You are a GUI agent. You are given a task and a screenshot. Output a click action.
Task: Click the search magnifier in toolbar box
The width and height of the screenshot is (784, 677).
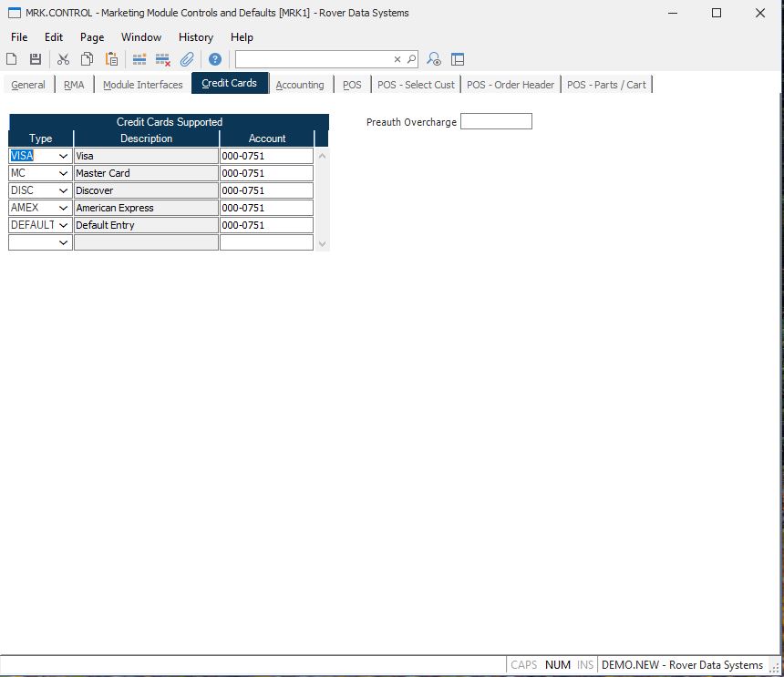[x=411, y=59]
